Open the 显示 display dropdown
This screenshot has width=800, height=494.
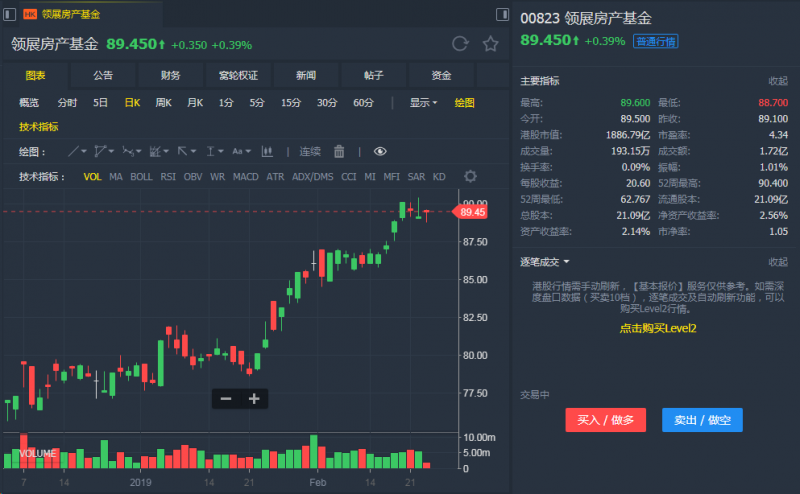[x=423, y=102]
